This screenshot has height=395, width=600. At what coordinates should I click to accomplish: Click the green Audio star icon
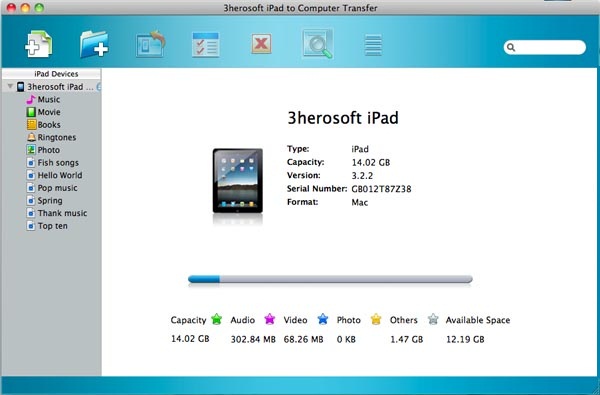(x=217, y=319)
